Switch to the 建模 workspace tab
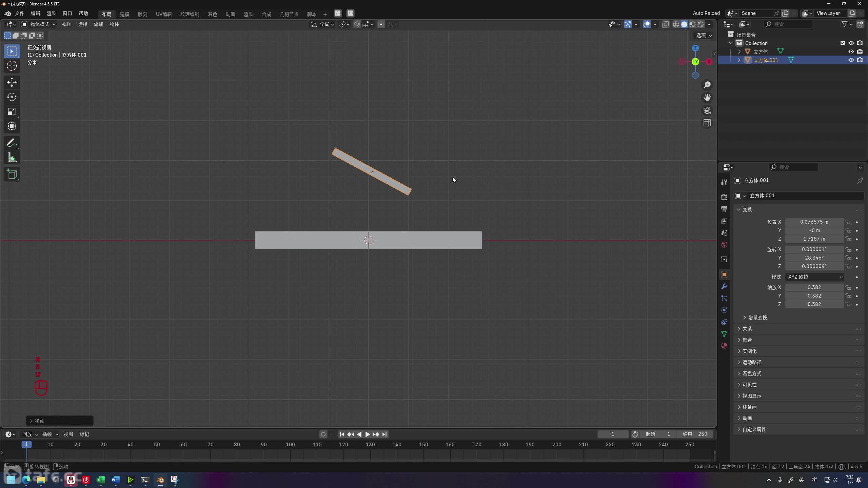868x488 pixels. click(124, 14)
